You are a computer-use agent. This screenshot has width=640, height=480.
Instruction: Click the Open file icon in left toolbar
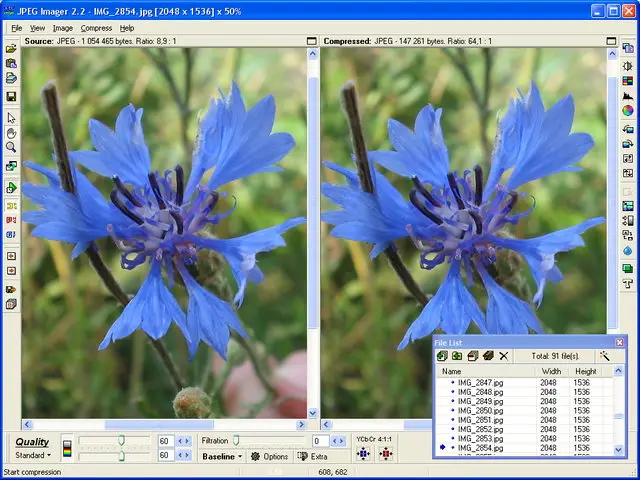11,48
